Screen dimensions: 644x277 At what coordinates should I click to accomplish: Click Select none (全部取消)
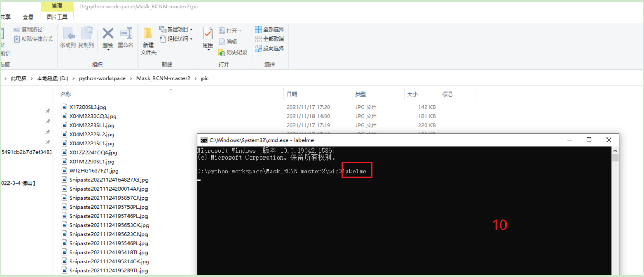pos(269,39)
